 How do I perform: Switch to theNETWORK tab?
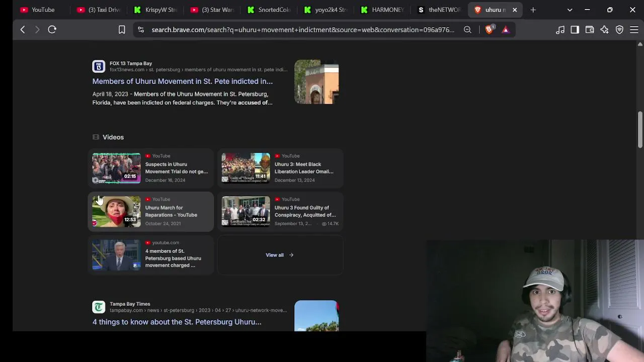tap(440, 10)
